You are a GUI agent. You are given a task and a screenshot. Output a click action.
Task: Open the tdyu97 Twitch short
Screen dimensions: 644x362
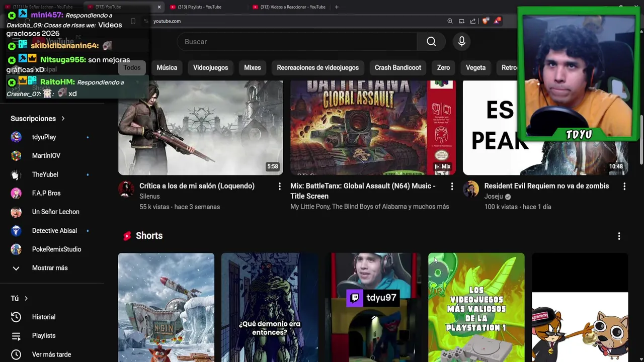pyautogui.click(x=373, y=308)
